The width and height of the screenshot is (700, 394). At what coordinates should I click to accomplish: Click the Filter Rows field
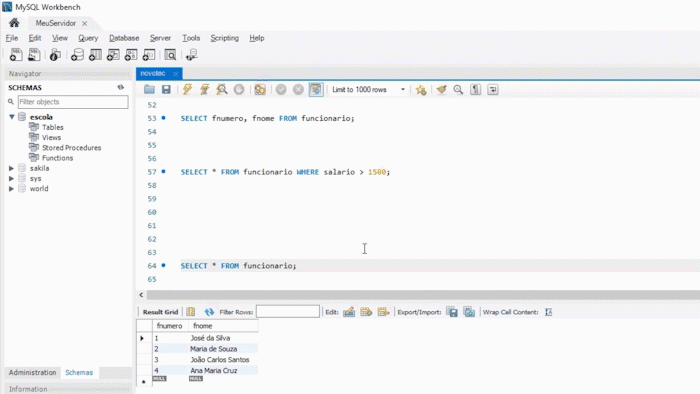[288, 311]
